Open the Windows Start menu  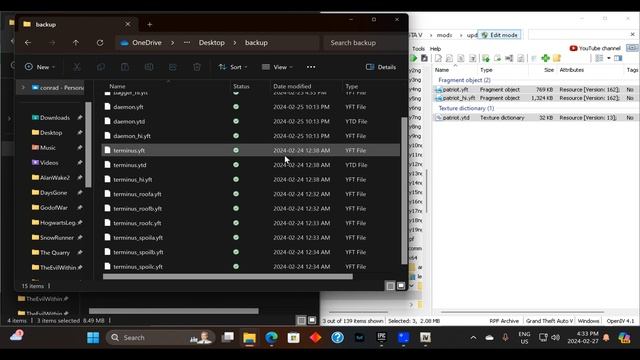click(x=93, y=338)
